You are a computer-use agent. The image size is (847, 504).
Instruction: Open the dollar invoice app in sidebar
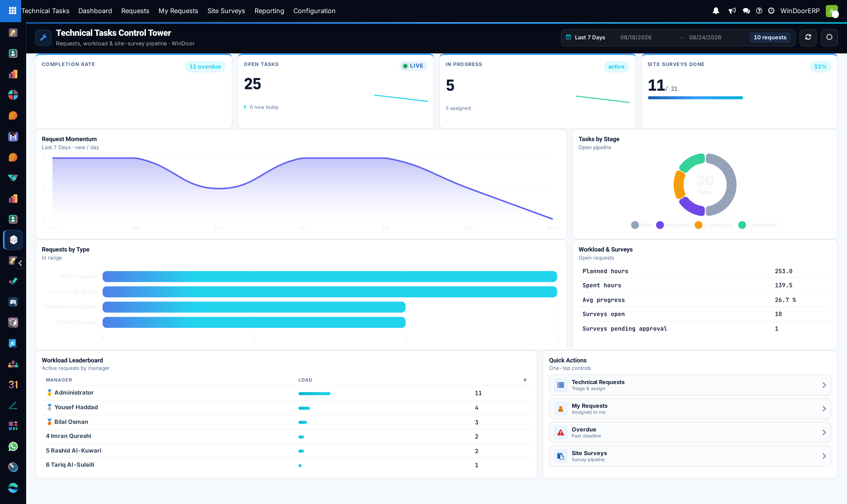[13, 343]
